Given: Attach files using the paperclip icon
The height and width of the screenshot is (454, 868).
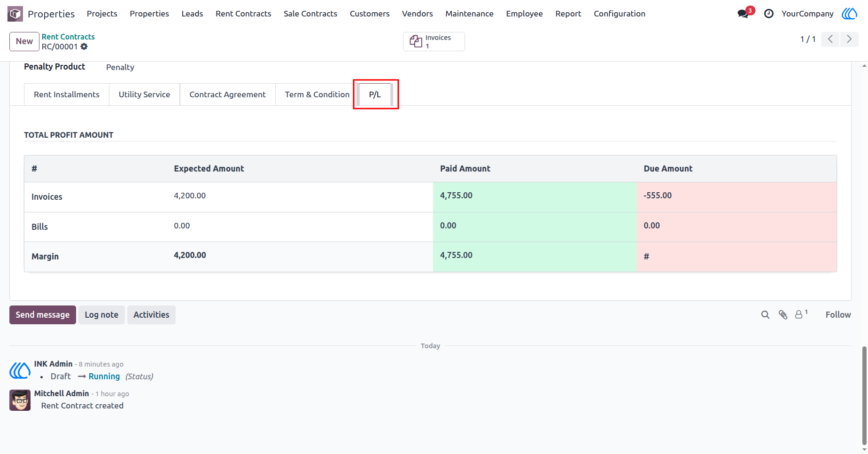Looking at the screenshot, I should [x=783, y=315].
